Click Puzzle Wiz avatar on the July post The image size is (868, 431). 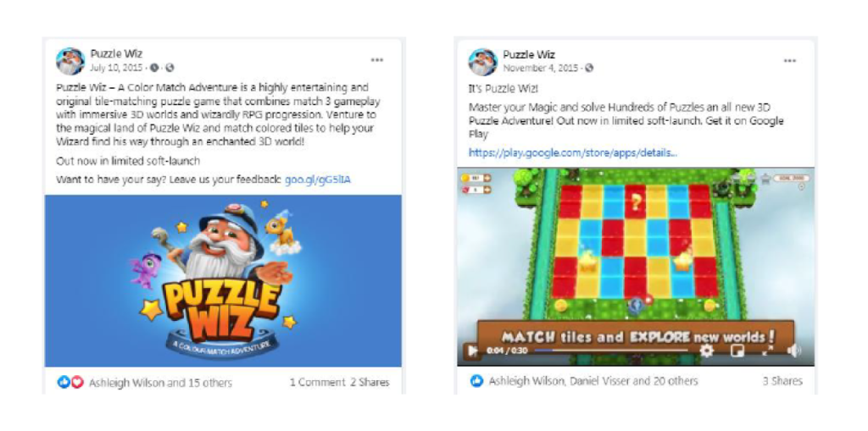(70, 61)
